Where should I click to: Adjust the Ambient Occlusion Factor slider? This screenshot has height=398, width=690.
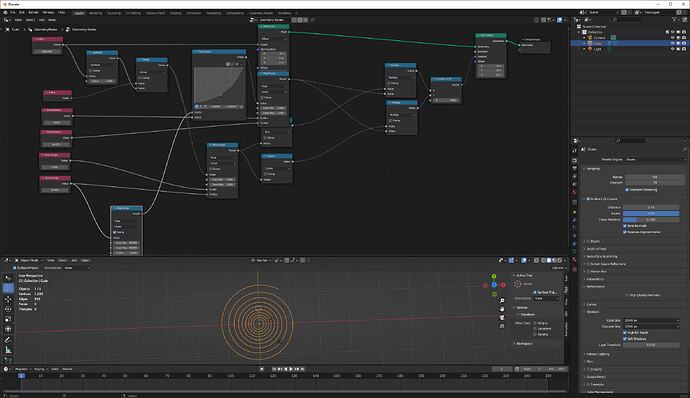click(x=651, y=213)
